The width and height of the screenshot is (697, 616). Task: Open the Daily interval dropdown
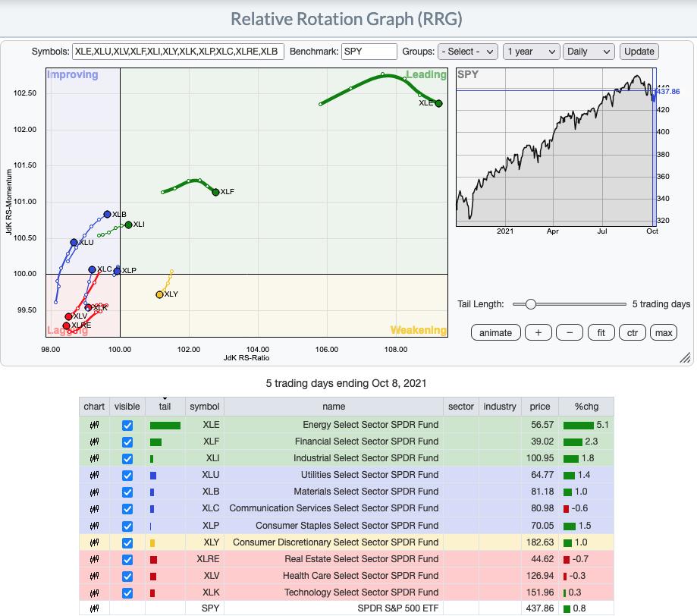click(x=589, y=52)
